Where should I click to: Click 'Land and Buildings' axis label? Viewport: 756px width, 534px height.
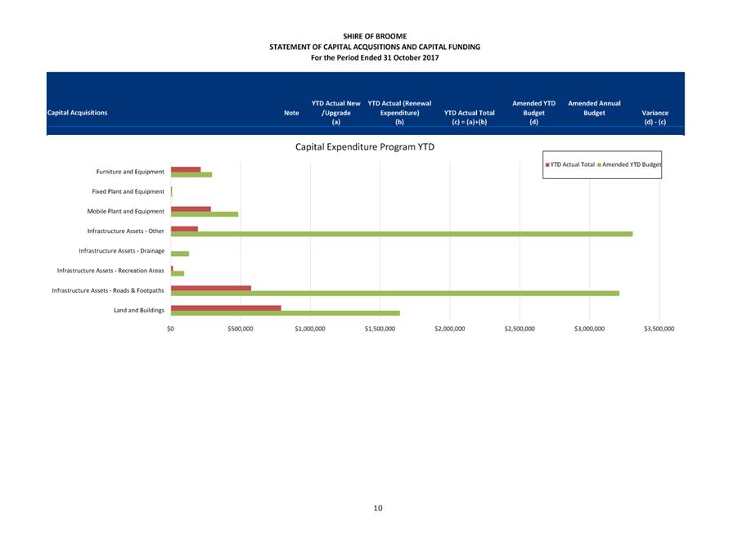click(x=139, y=310)
